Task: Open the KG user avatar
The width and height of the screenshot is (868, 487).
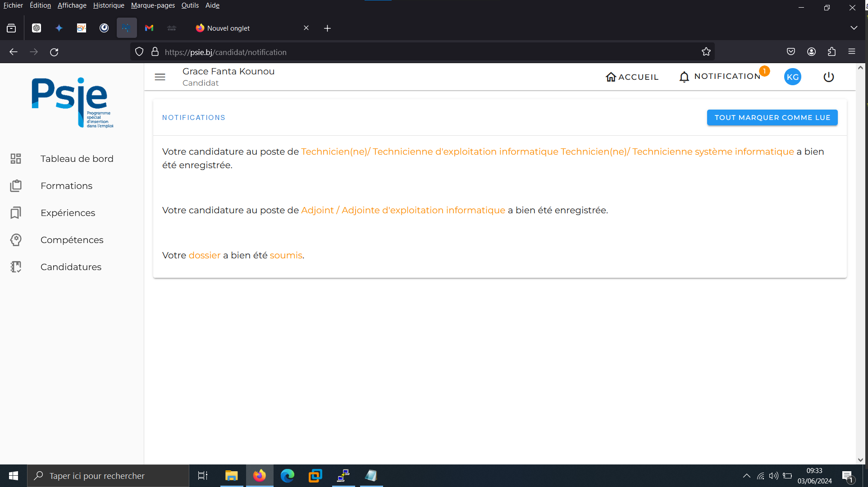Action: (x=792, y=77)
